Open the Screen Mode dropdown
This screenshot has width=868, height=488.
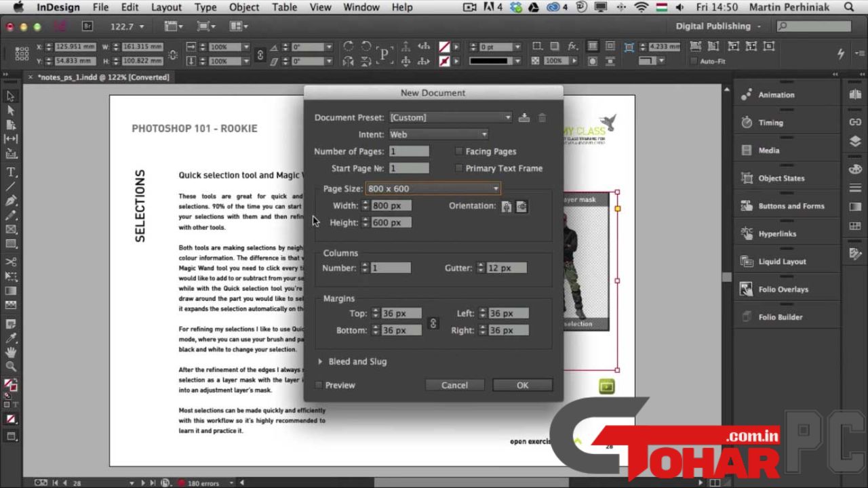pos(206,26)
